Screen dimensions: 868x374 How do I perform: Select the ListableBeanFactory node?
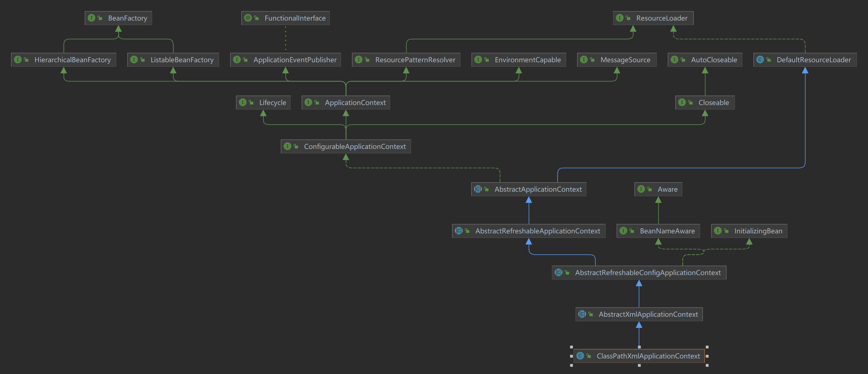click(x=182, y=60)
